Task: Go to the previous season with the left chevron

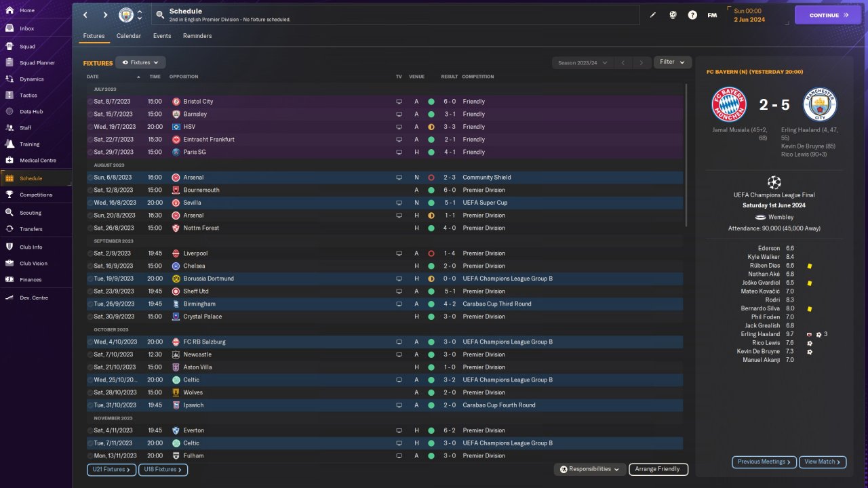Action: [x=623, y=63]
